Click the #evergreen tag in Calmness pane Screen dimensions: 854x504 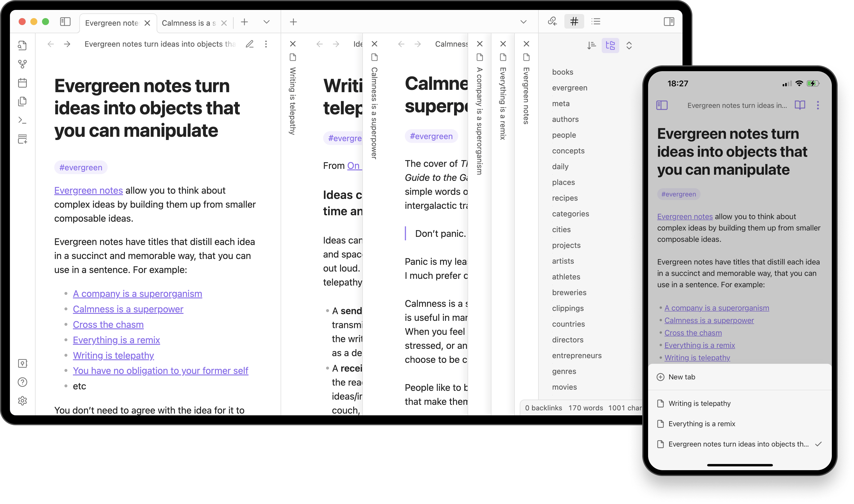431,136
